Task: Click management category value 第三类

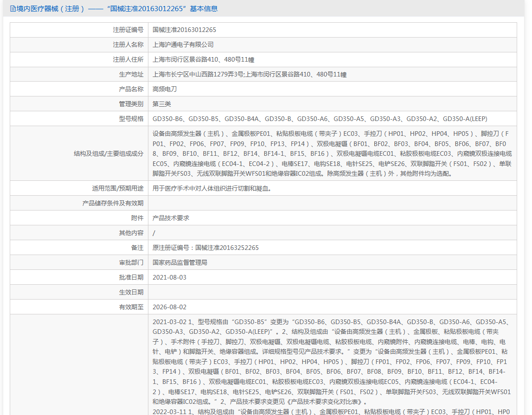Action: (x=162, y=104)
